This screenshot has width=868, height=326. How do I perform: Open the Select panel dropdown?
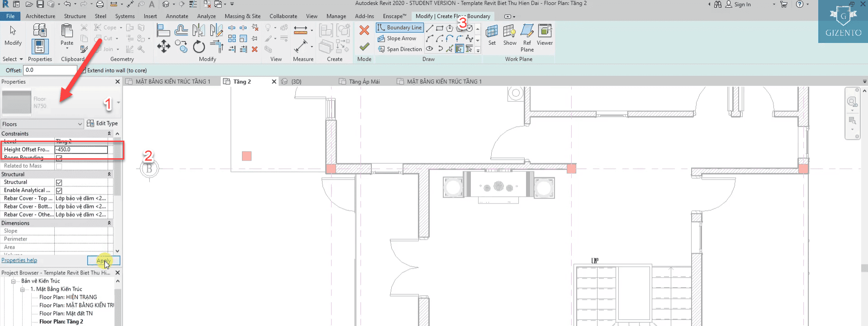click(13, 59)
